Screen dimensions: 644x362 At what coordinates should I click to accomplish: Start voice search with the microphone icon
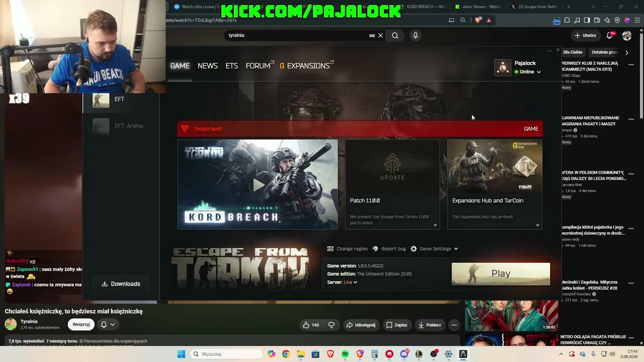(x=415, y=35)
